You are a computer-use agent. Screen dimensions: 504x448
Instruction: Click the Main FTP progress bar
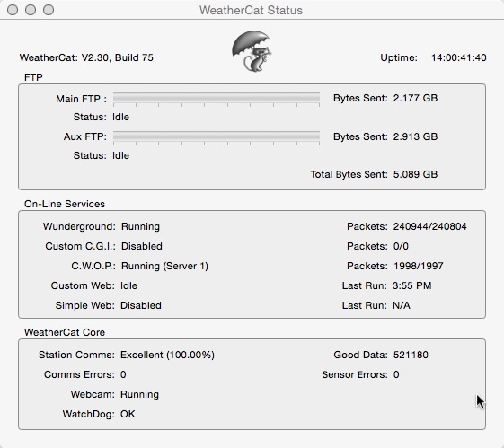coord(217,99)
